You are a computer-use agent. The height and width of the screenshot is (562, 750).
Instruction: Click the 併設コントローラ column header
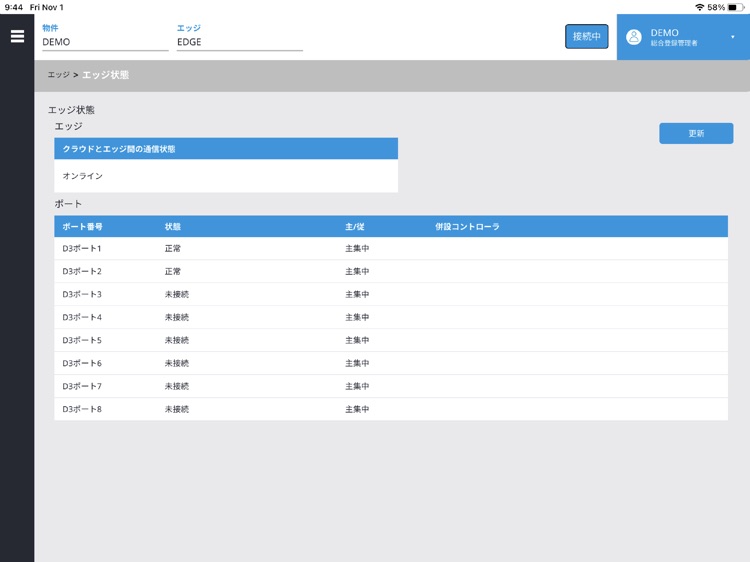tap(467, 227)
